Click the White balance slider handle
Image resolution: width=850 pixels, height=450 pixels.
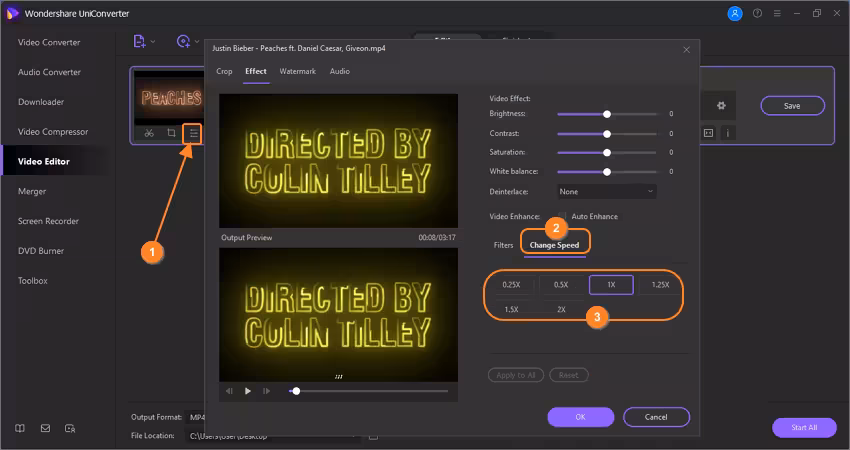point(607,171)
